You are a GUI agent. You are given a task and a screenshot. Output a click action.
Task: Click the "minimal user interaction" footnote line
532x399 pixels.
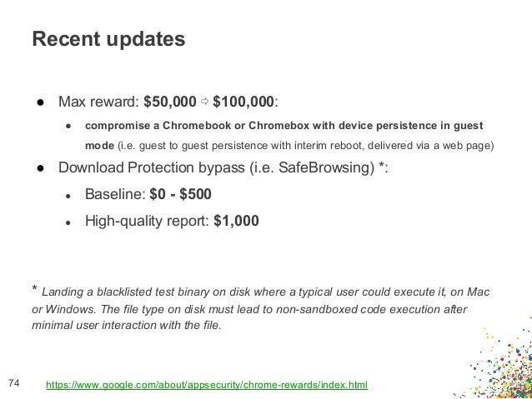127,326
